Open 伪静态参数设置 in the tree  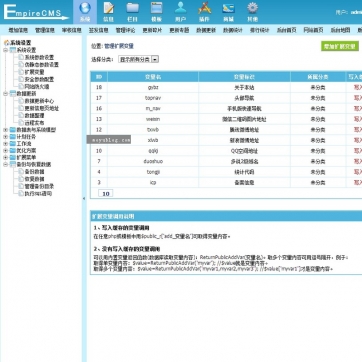coord(41,65)
